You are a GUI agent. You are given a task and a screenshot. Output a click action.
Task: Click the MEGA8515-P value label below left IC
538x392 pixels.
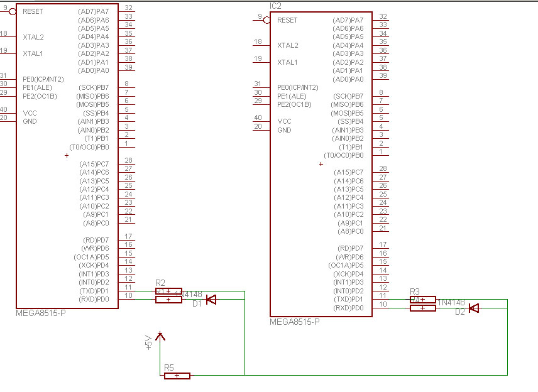(41, 313)
